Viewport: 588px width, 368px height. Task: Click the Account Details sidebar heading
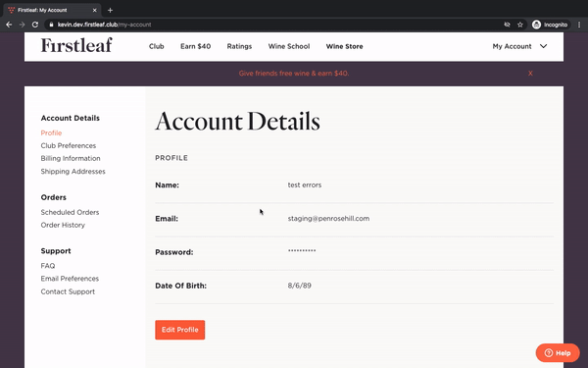(71, 119)
